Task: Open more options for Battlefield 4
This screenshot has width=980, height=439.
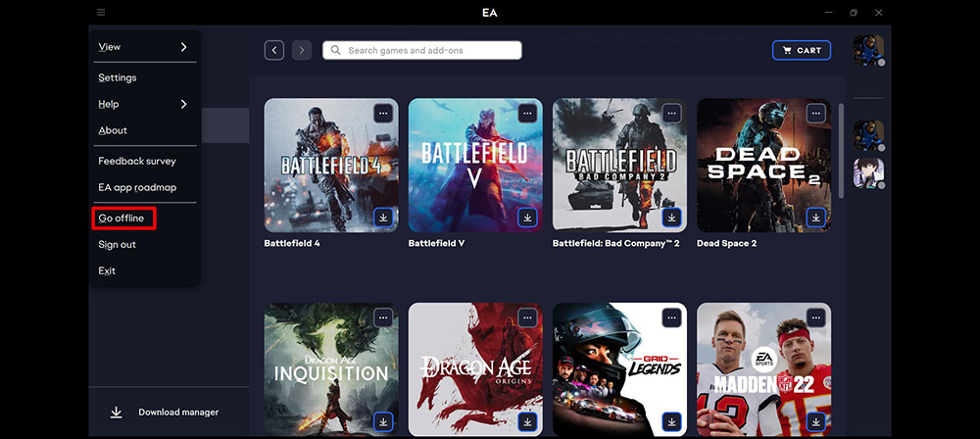Action: click(384, 114)
